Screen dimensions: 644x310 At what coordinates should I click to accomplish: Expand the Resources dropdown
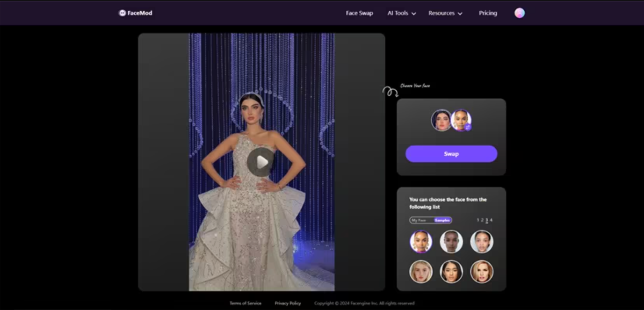pos(445,13)
